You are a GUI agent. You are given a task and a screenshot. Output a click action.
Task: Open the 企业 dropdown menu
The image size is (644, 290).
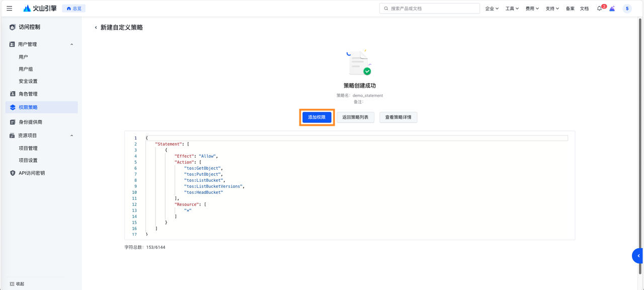coord(492,9)
